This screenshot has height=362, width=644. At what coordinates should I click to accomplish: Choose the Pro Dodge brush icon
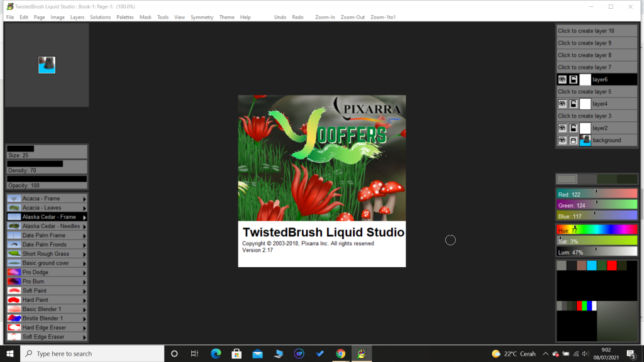pos(14,273)
